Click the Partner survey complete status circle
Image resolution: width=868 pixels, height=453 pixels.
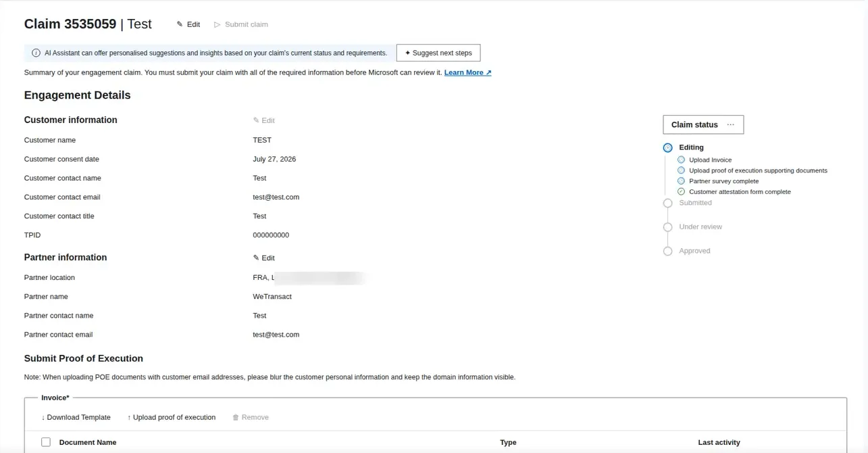click(681, 181)
